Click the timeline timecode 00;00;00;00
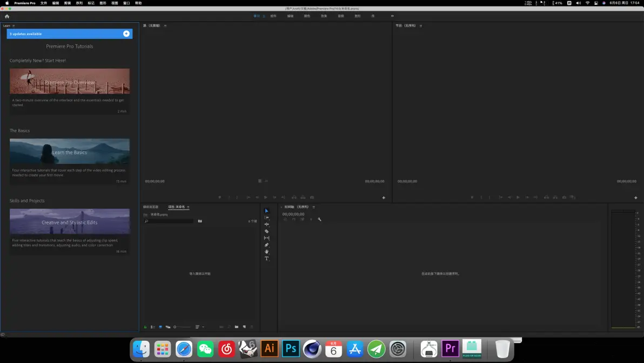This screenshot has width=644, height=363. click(x=293, y=214)
